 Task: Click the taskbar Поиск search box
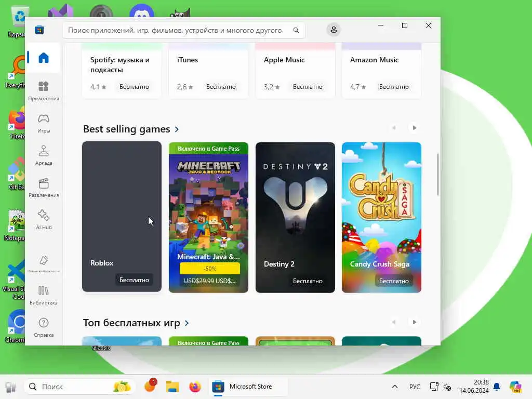pyautogui.click(x=80, y=387)
